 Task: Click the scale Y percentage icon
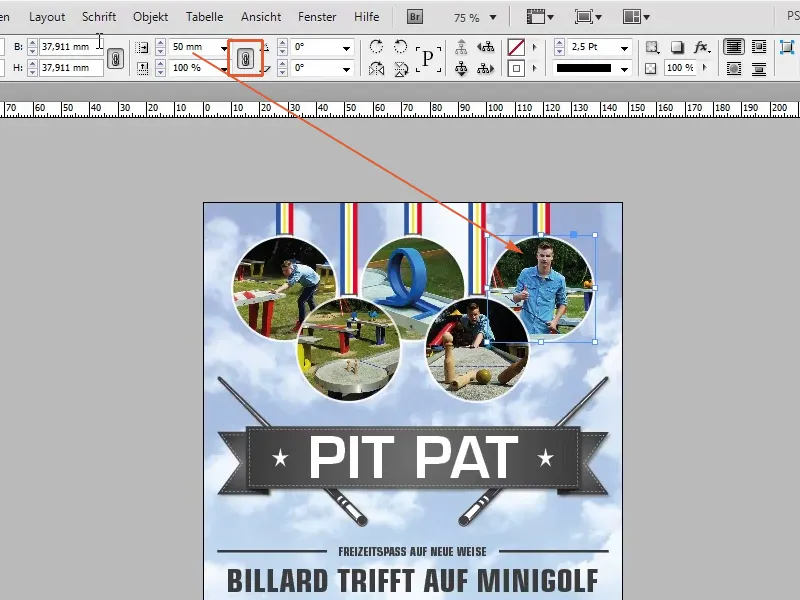pos(142,68)
